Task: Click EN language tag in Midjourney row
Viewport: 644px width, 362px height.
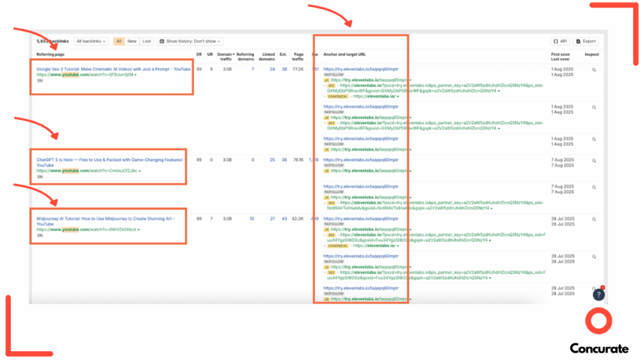Action: click(x=40, y=236)
